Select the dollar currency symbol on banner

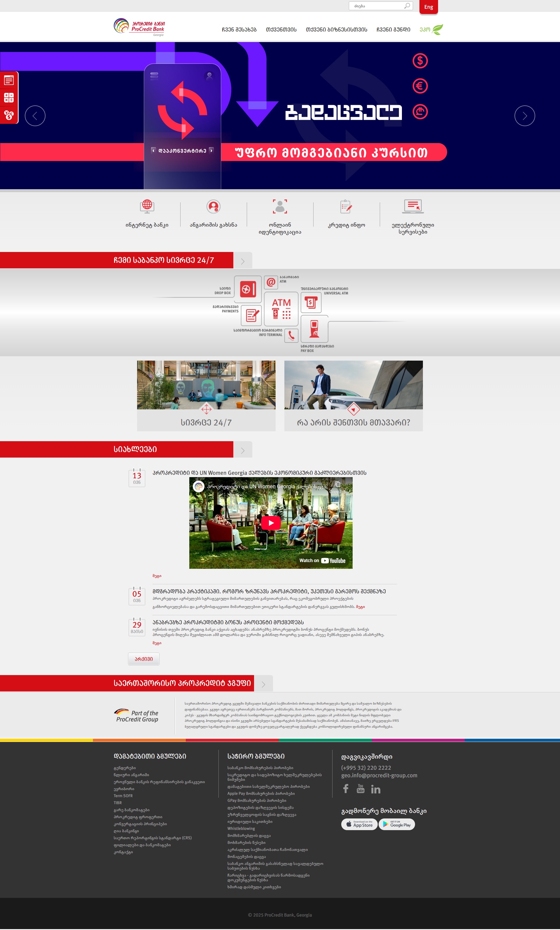click(420, 61)
